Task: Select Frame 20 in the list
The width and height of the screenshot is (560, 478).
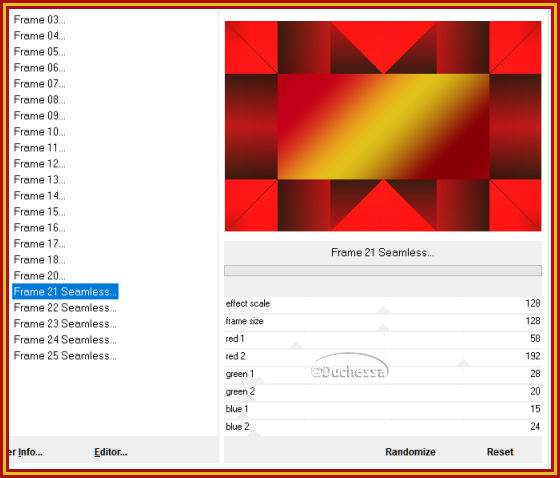Action: click(x=39, y=275)
